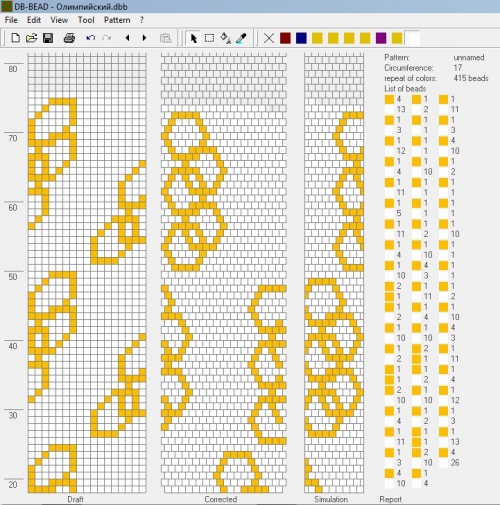This screenshot has width=500, height=505.
Task: Choose the dashed rectangle selection tool
Action: pos(209,38)
